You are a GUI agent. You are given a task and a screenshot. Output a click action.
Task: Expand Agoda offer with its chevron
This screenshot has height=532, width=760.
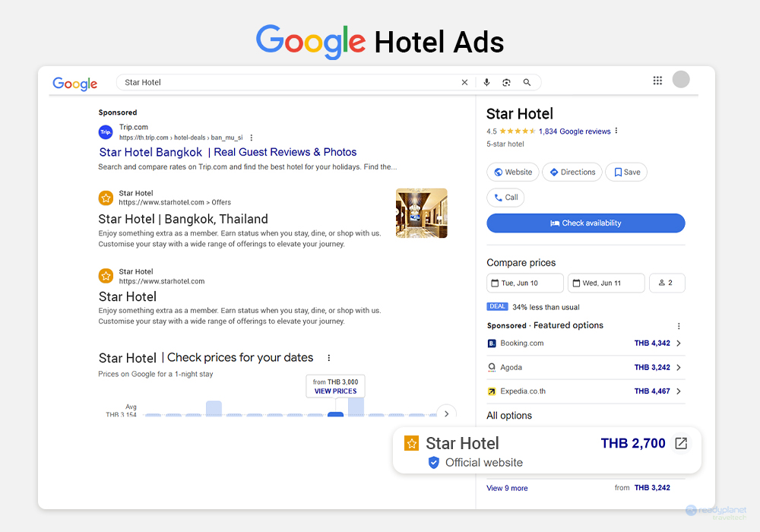click(x=679, y=367)
